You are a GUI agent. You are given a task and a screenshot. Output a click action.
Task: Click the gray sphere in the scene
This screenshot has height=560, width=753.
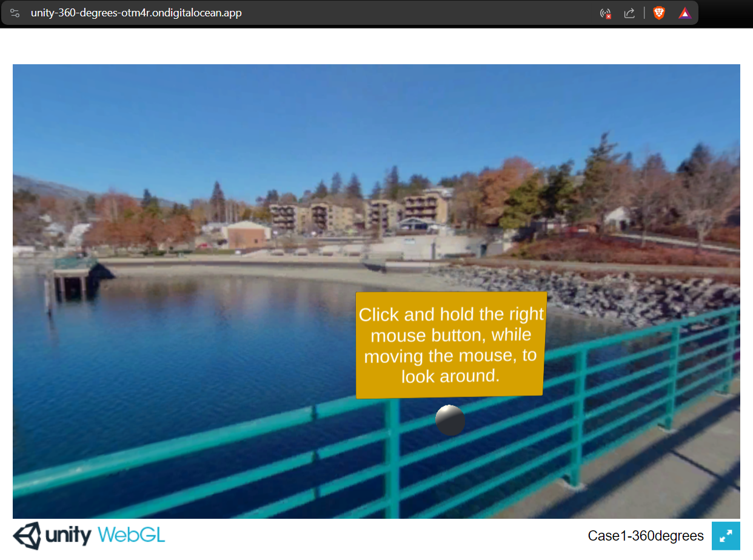pyautogui.click(x=450, y=420)
